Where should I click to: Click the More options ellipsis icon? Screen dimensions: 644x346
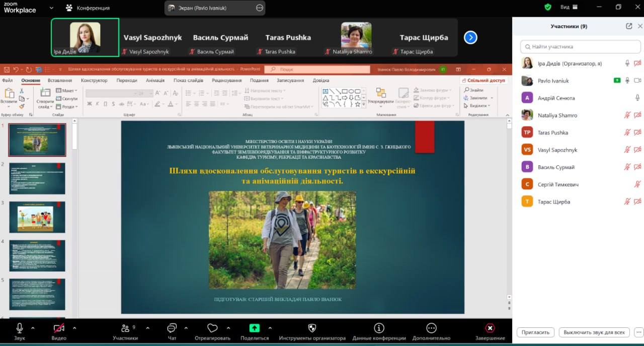click(x=431, y=328)
